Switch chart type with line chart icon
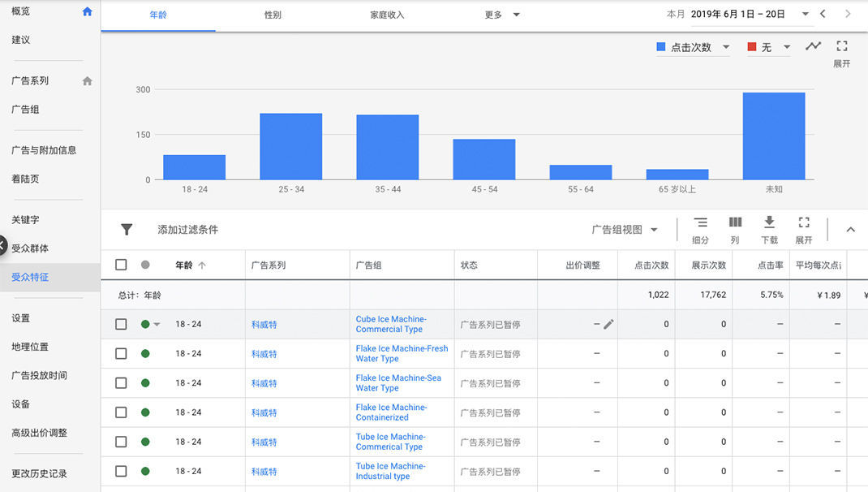This screenshot has height=492, width=868. coord(813,46)
